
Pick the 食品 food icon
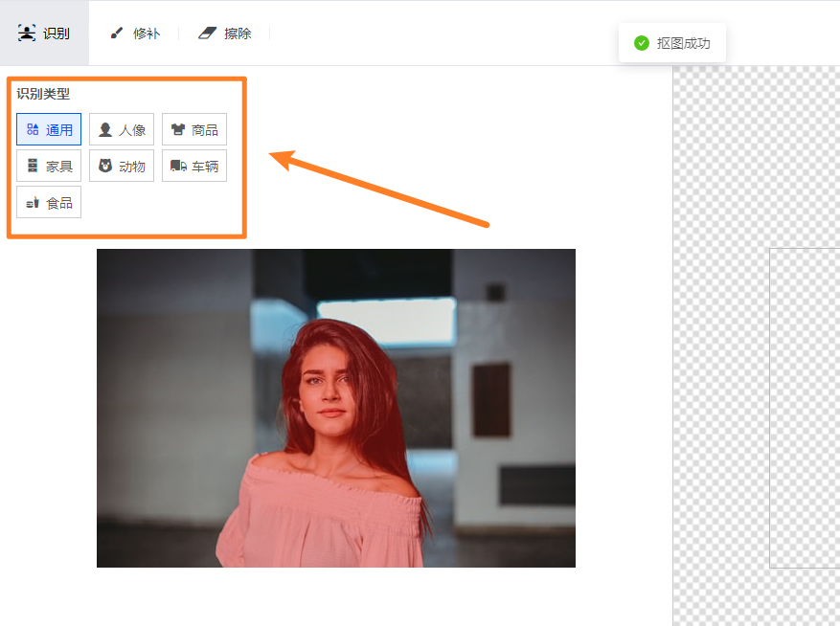(x=33, y=202)
